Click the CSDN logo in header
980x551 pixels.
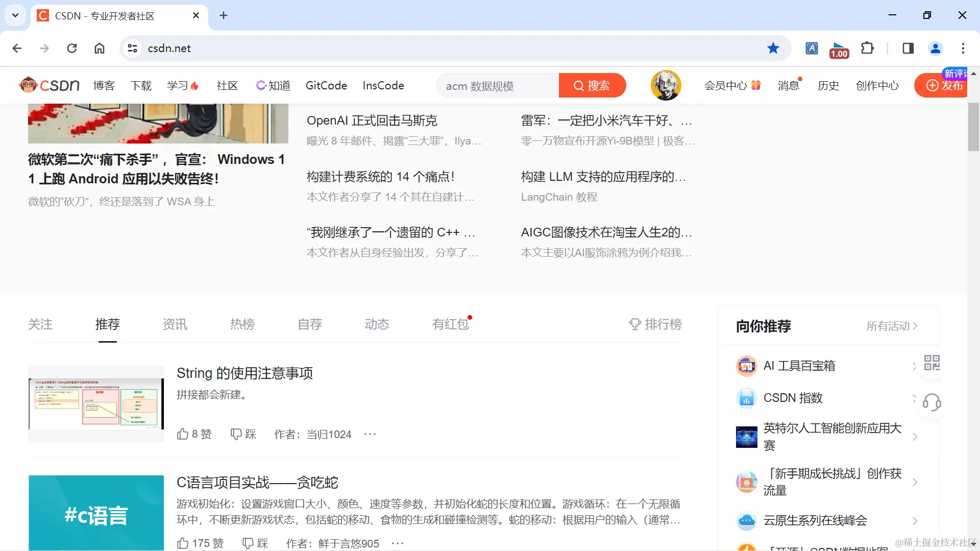point(49,85)
